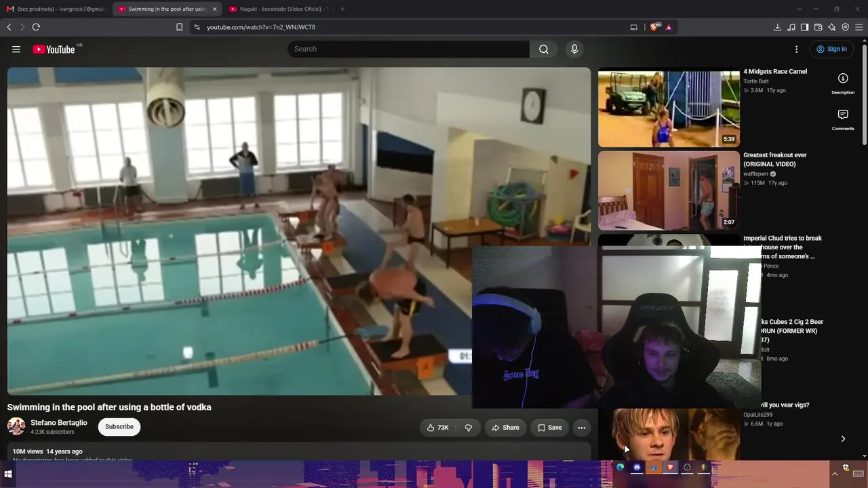Open the YouTube guide hamburger menu
868x488 pixels.
(x=16, y=49)
